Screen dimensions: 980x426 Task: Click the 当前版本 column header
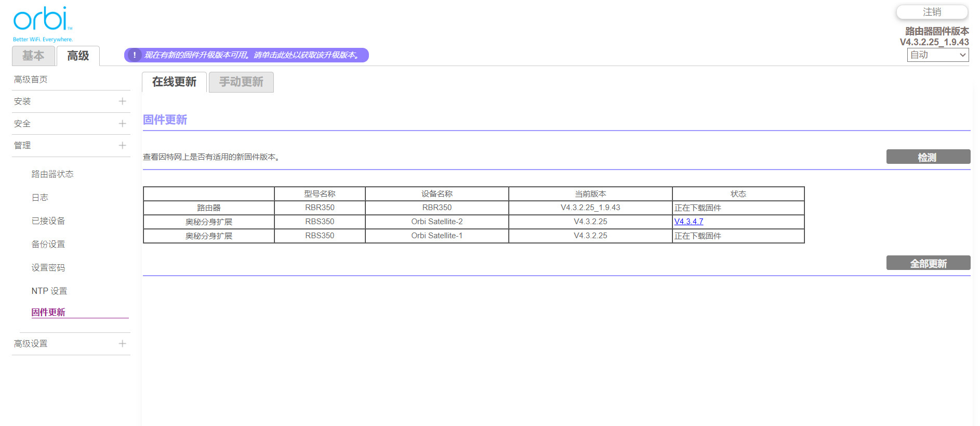[590, 193]
